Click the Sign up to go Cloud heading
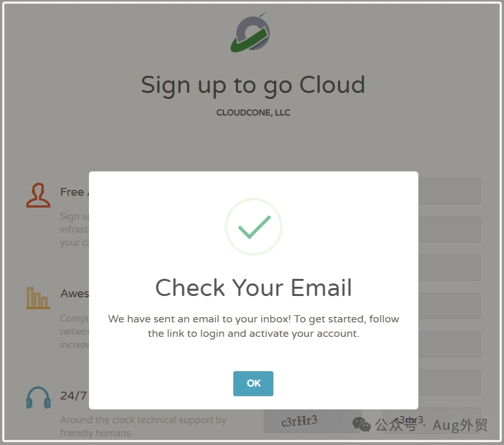Image resolution: width=504 pixels, height=445 pixels. 253,85
